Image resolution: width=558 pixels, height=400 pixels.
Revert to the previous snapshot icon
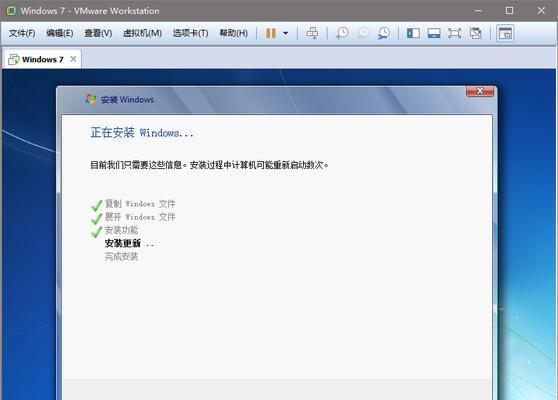(x=363, y=33)
